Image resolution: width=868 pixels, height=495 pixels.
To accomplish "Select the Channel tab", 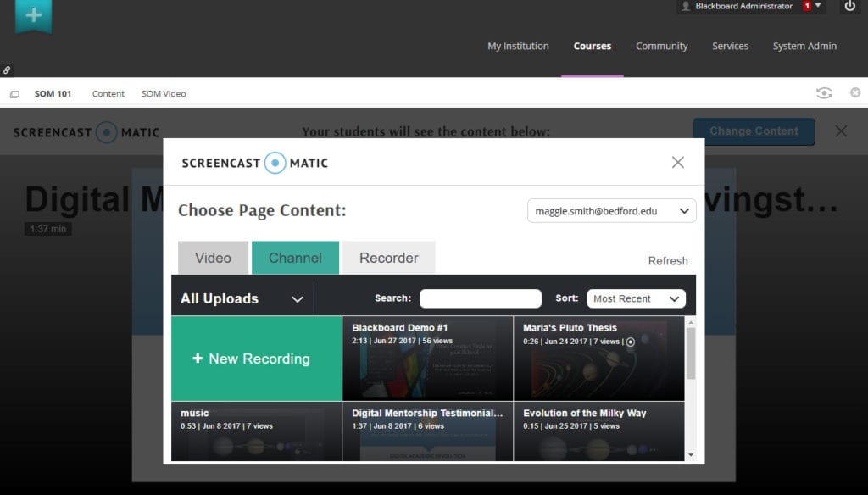I will pos(295,258).
